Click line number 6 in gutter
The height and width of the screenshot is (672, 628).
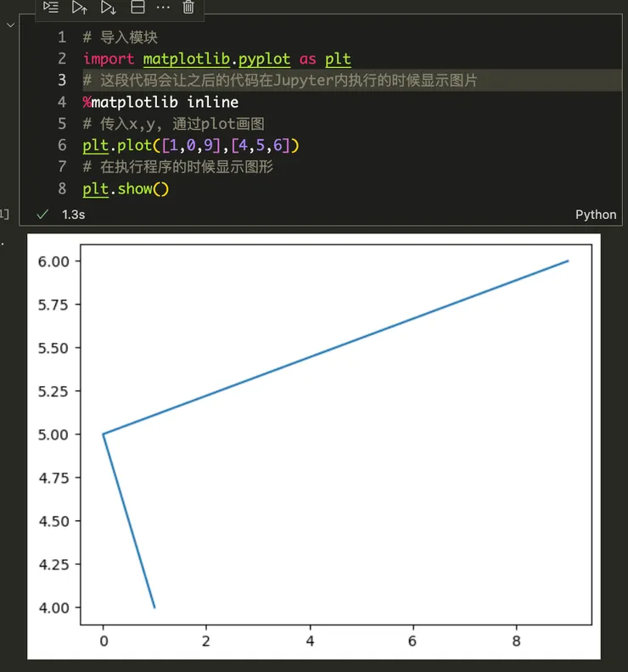point(62,145)
